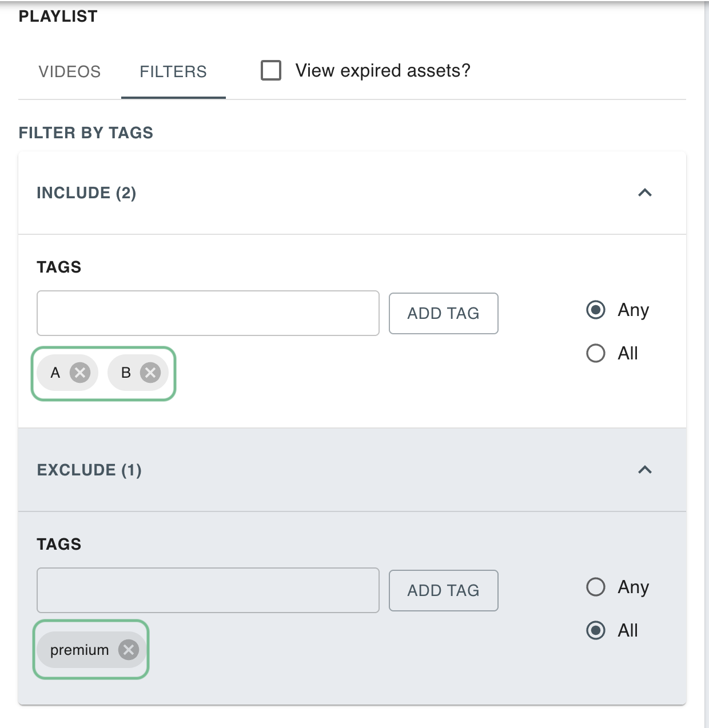Focus the Exclude tags text field
709x728 pixels.
(208, 590)
